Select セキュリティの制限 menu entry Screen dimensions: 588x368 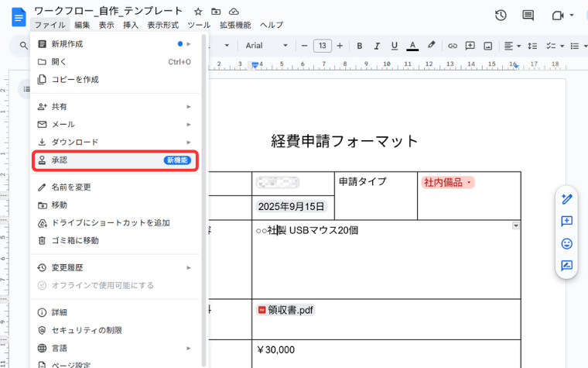point(115,330)
